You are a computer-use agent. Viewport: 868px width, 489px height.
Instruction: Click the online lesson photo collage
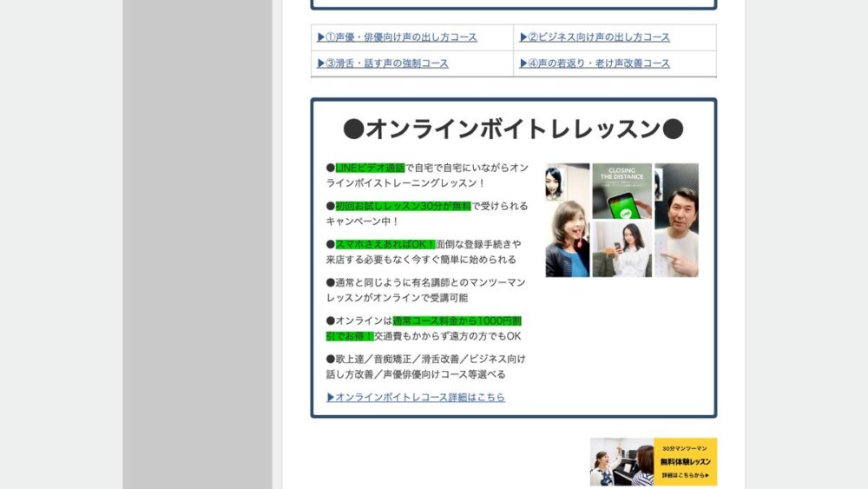pos(621,220)
